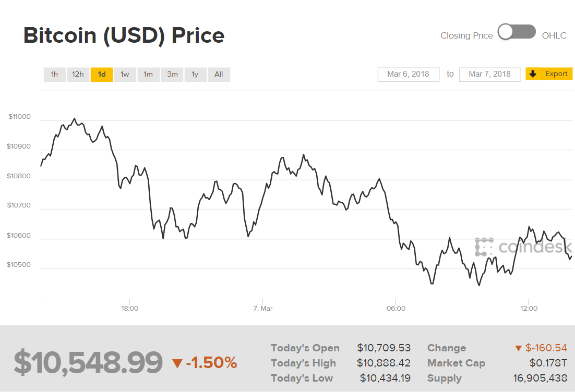Select the 1h time range

(54, 75)
